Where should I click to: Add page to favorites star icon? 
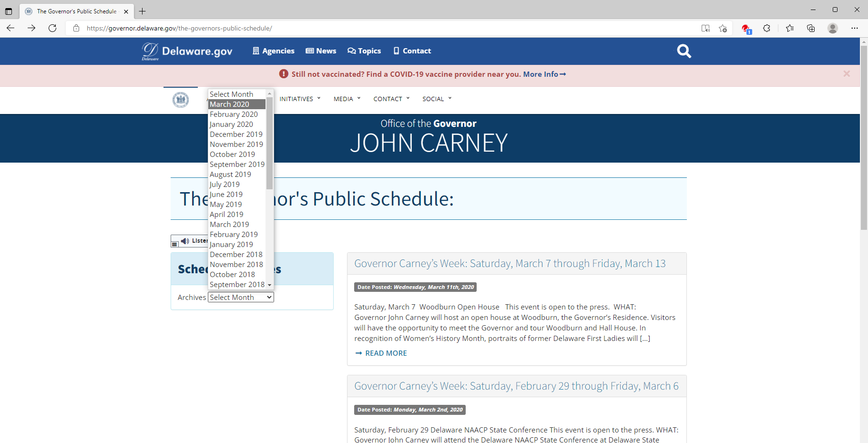pos(723,28)
